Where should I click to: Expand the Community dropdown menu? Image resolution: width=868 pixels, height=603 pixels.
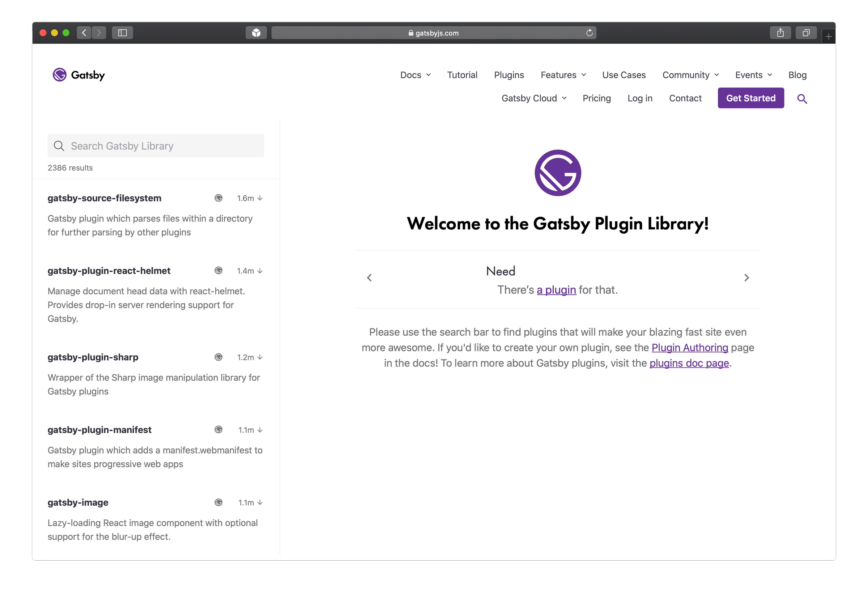(690, 75)
